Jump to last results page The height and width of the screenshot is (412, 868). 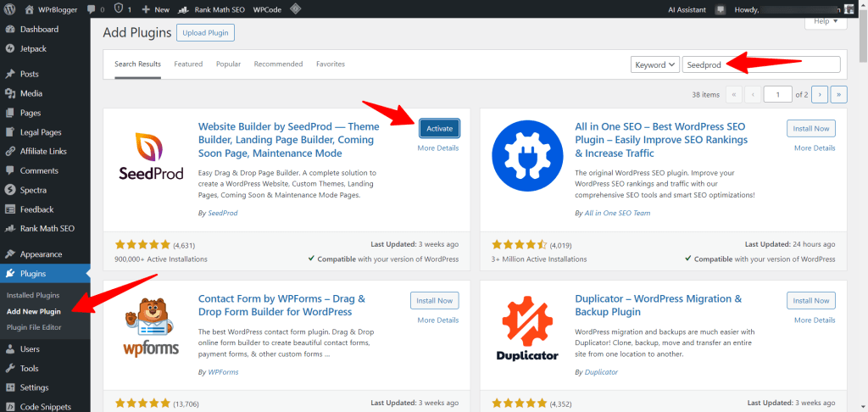839,95
